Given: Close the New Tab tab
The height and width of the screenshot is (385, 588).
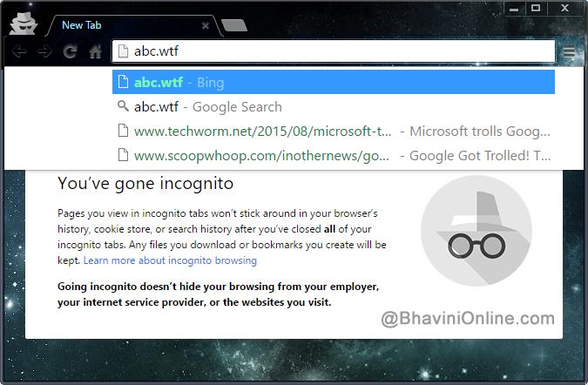Looking at the screenshot, I should tap(206, 25).
